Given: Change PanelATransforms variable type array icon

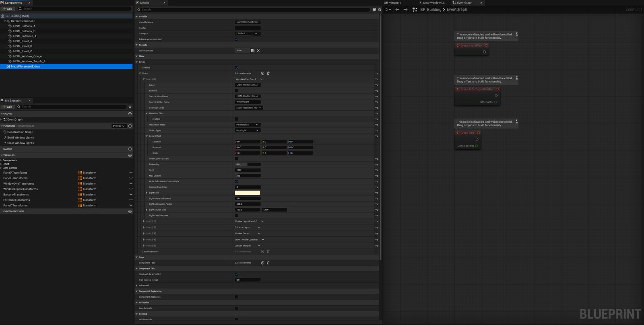Looking at the screenshot, I should tap(80, 173).
